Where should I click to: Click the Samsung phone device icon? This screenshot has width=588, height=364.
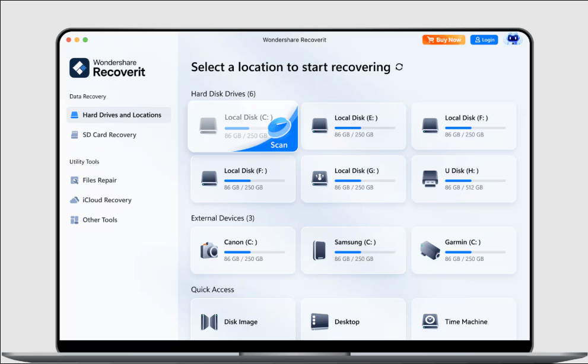319,250
